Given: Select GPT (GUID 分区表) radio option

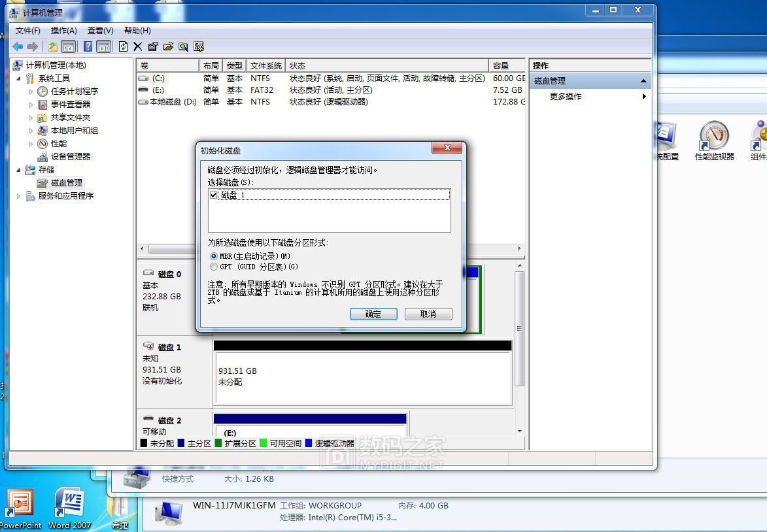Looking at the screenshot, I should point(214,267).
